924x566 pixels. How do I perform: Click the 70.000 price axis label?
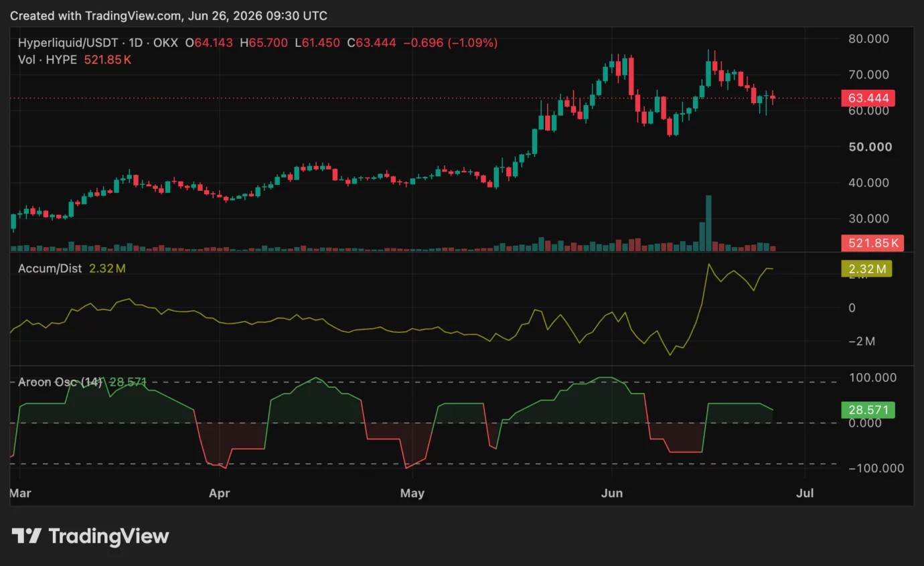868,74
